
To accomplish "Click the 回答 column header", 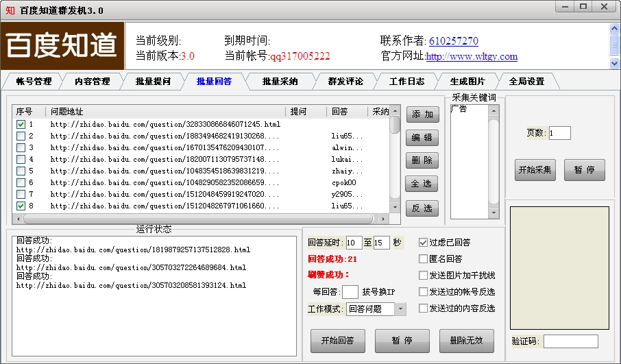I will click(x=348, y=112).
